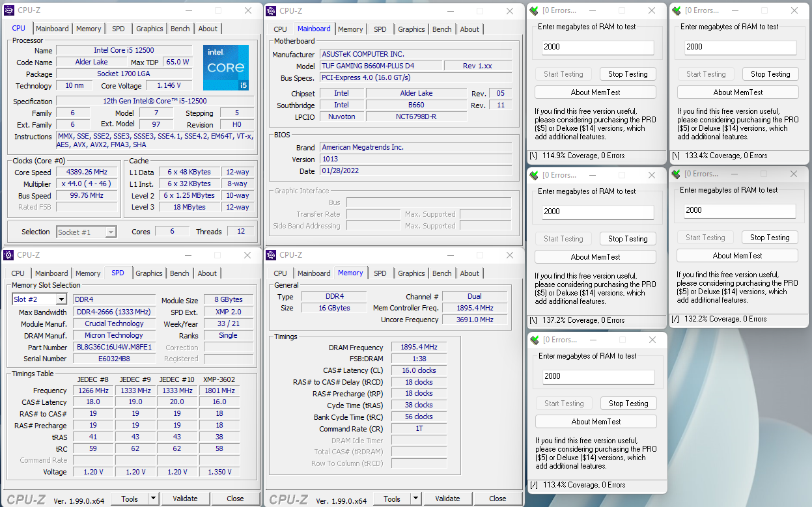This screenshot has height=507, width=812.
Task: Click the 137.2% Coverage status text
Action: point(583,320)
